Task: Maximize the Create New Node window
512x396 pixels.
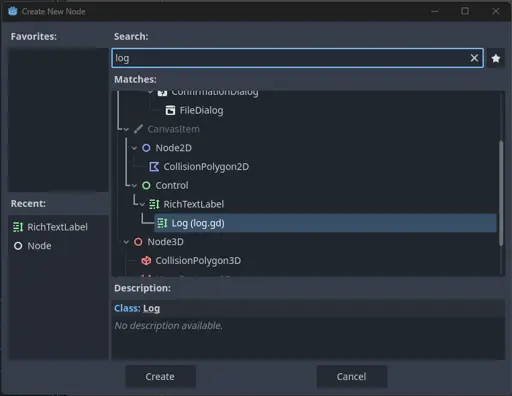Action: (x=465, y=11)
